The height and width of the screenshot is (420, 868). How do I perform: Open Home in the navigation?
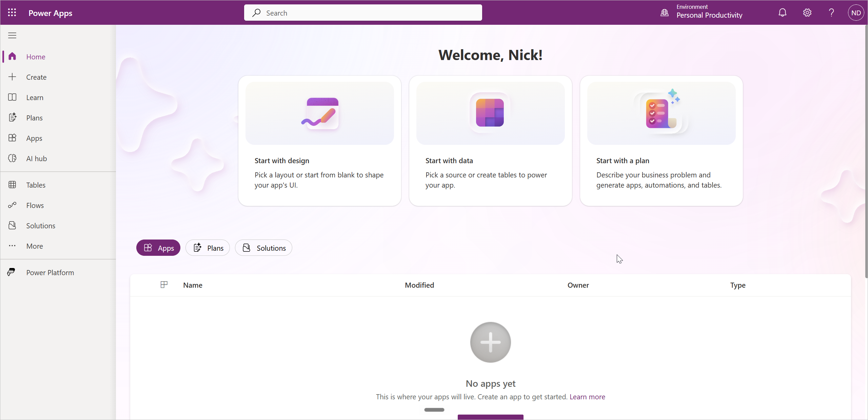pos(58,57)
